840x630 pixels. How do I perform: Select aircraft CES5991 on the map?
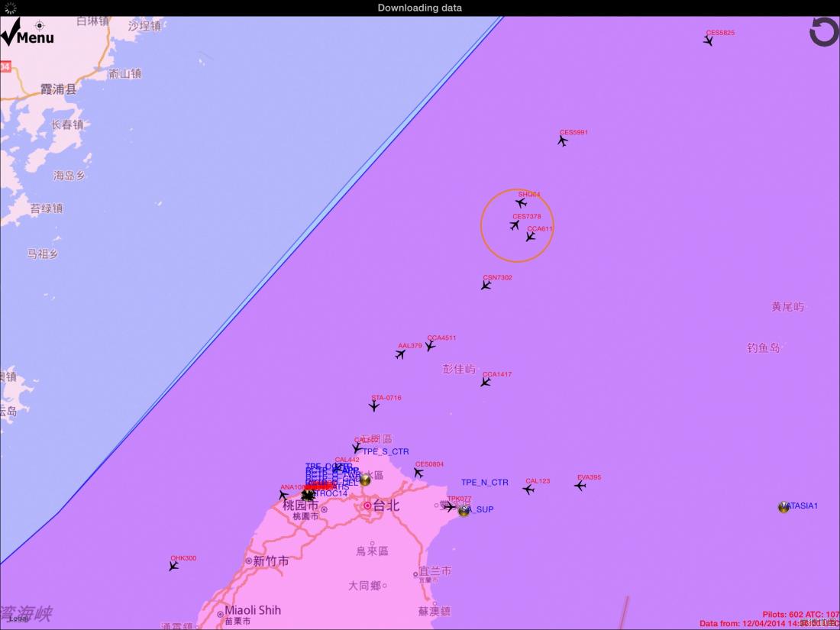[x=563, y=141]
